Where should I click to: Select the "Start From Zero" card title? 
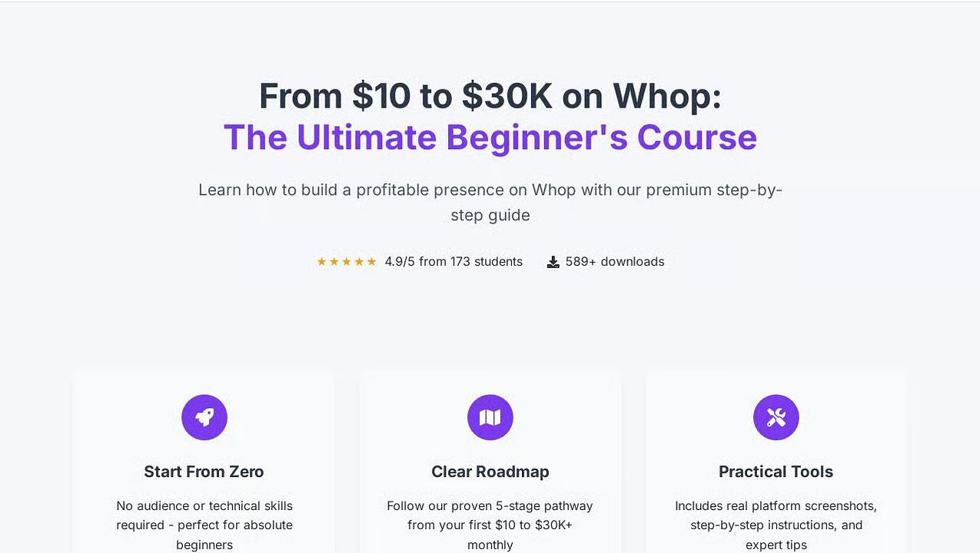tap(204, 472)
